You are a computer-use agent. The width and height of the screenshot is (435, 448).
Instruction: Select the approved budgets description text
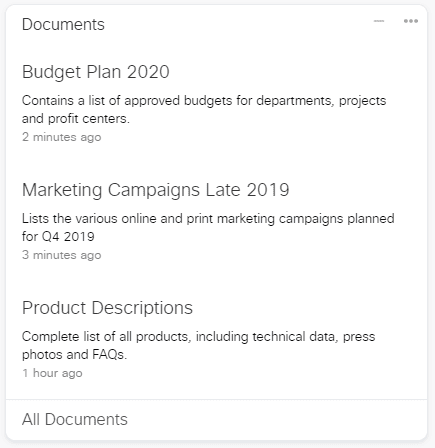click(204, 109)
